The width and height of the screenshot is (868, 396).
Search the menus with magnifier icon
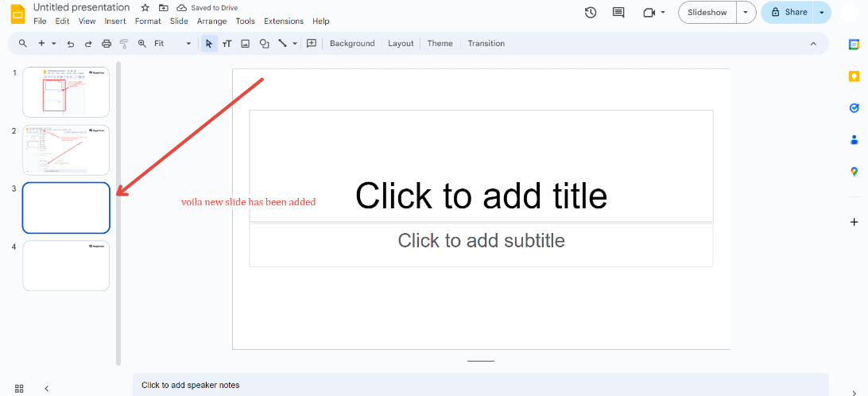(x=23, y=43)
